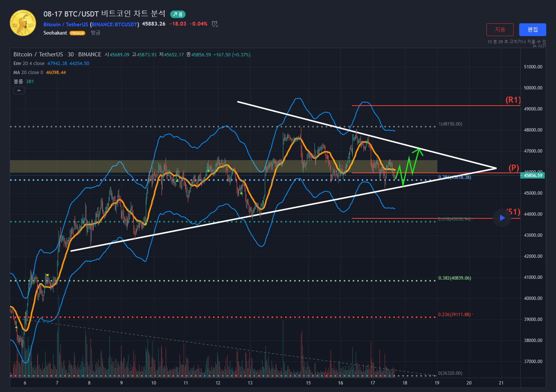Click the 45856.59 current price label
Image resolution: width=556 pixels, height=392 pixels.
click(533, 176)
